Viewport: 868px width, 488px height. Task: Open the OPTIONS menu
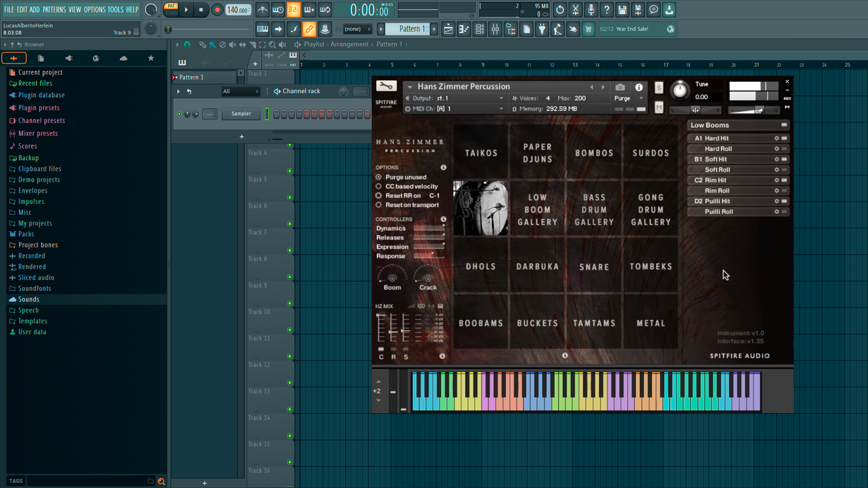tap(95, 10)
